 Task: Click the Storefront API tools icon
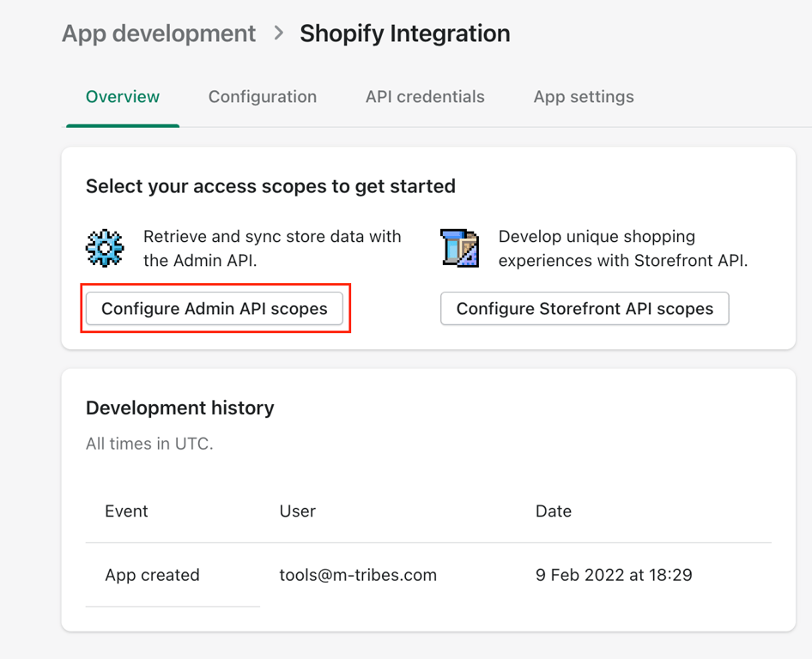460,248
